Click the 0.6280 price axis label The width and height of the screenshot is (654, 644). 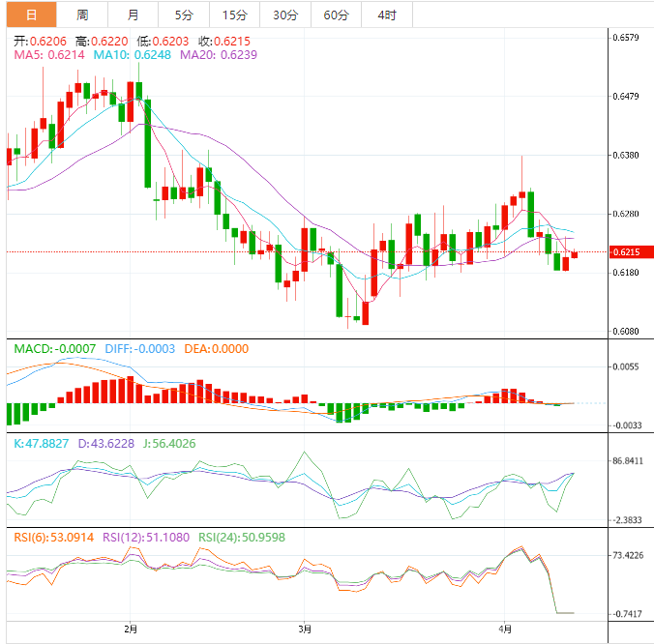[626, 214]
